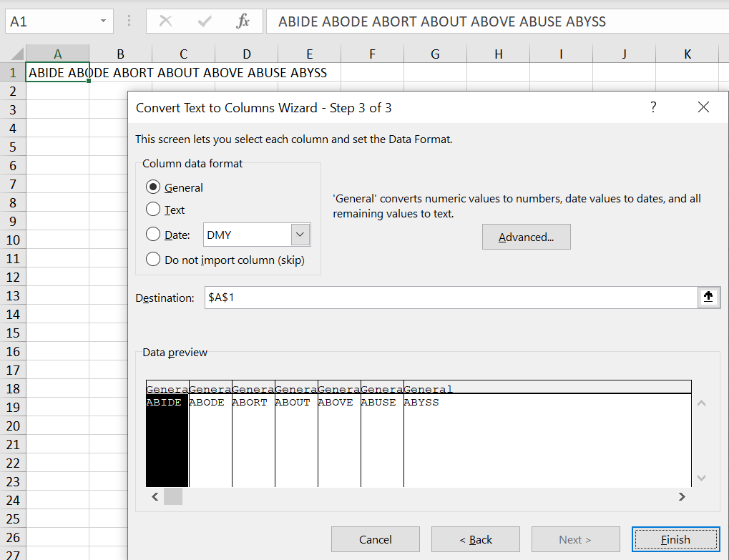729x560 pixels.
Task: Select column C header
Action: [x=184, y=54]
